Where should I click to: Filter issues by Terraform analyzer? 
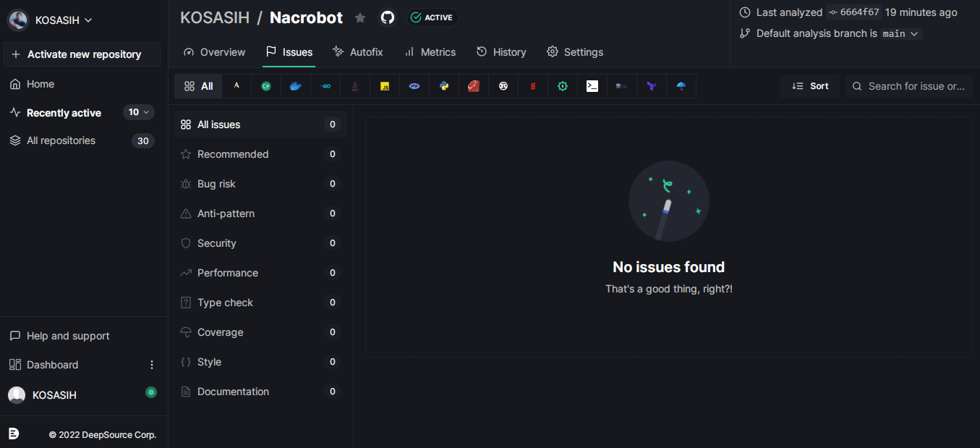click(x=652, y=86)
